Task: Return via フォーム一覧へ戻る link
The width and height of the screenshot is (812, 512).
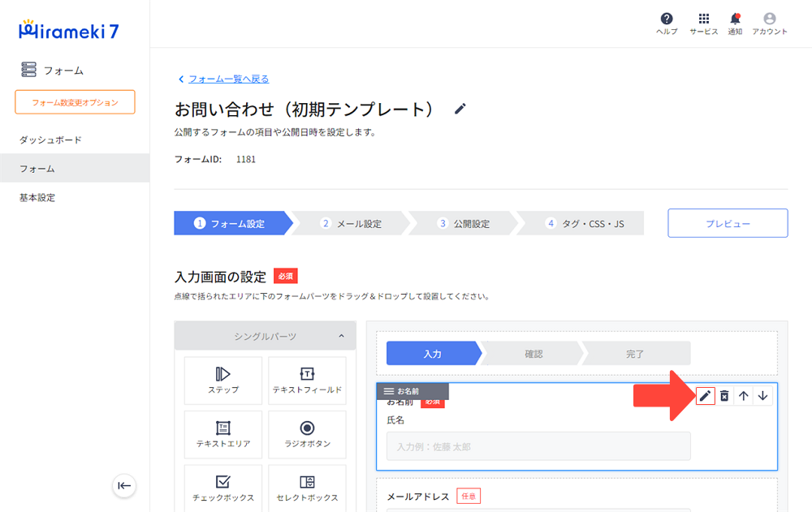Action: [x=228, y=79]
